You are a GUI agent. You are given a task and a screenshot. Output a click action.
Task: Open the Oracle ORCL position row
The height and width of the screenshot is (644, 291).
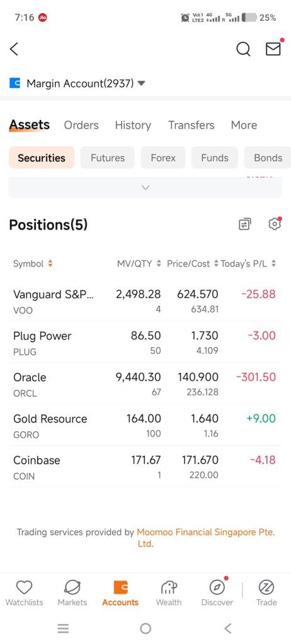coord(145,384)
